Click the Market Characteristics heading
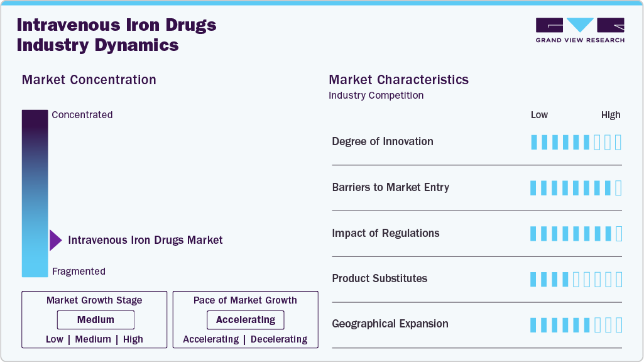This screenshot has width=644, height=362. click(398, 80)
